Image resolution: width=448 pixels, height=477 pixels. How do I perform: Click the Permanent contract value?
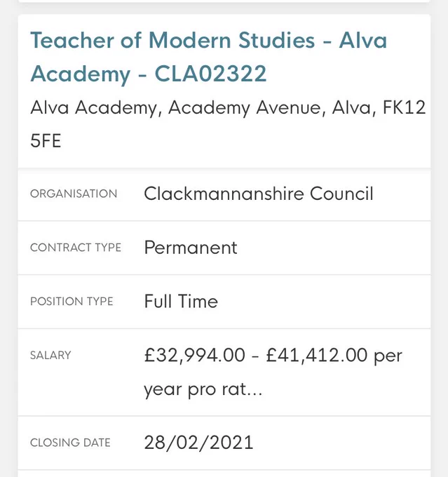click(x=191, y=248)
